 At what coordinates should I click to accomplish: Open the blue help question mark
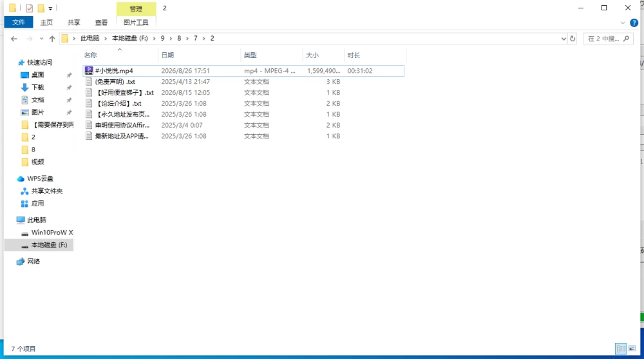click(634, 23)
